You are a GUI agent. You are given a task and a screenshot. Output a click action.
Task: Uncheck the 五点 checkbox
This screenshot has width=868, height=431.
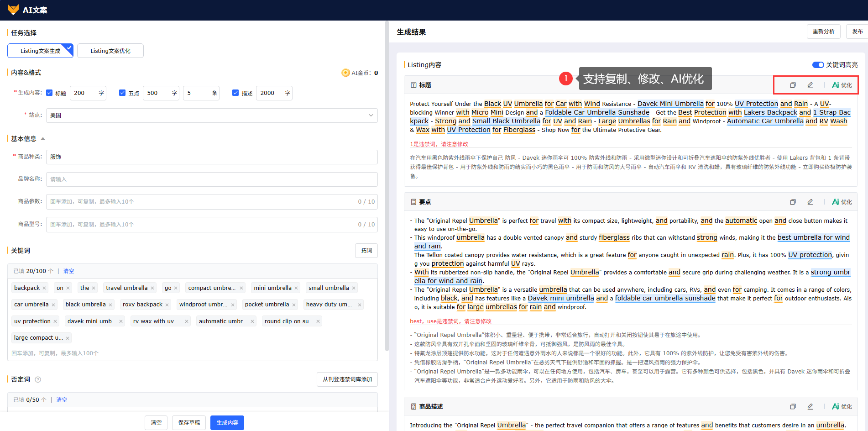(122, 93)
